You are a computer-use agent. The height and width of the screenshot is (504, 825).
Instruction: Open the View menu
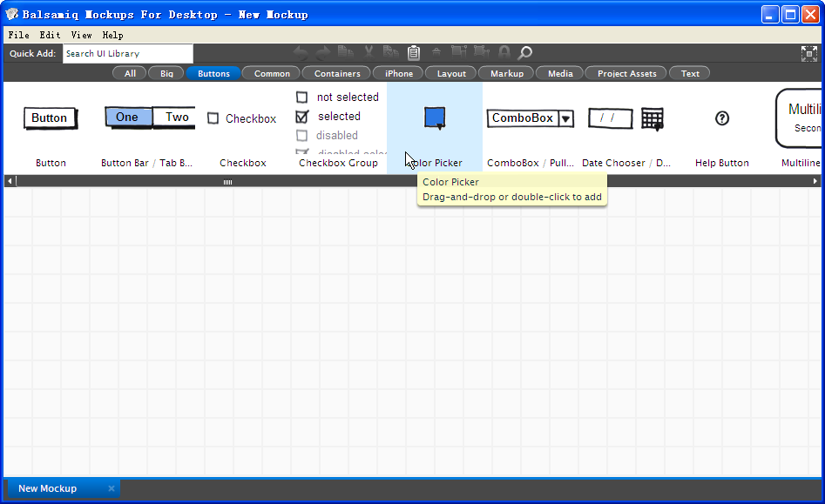point(82,35)
